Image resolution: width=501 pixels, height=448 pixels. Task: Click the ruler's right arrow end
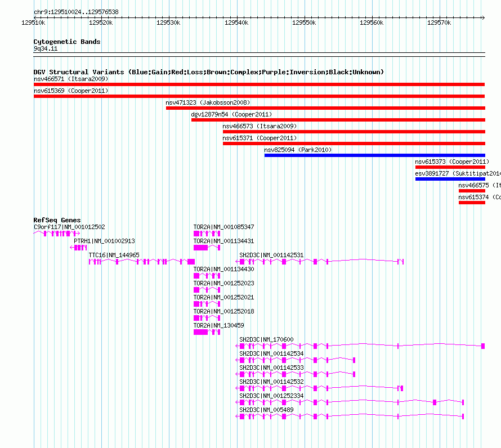pyautogui.click(x=483, y=17)
